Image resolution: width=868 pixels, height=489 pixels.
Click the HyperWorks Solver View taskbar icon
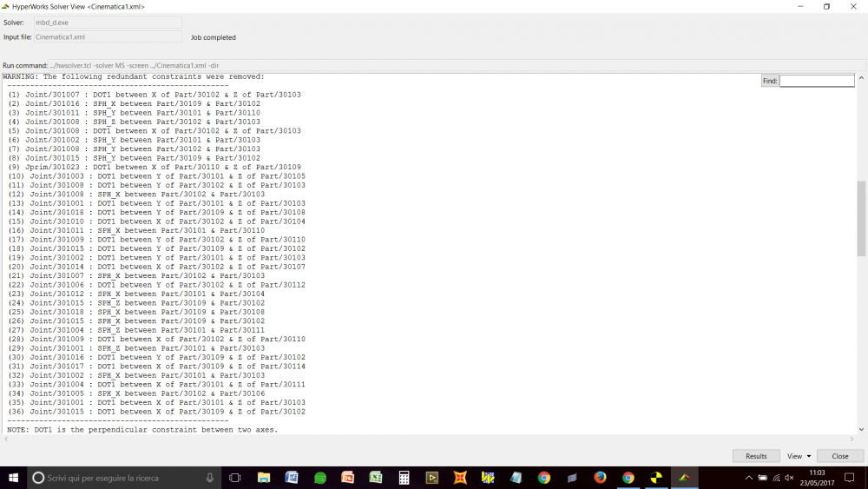[x=684, y=478]
